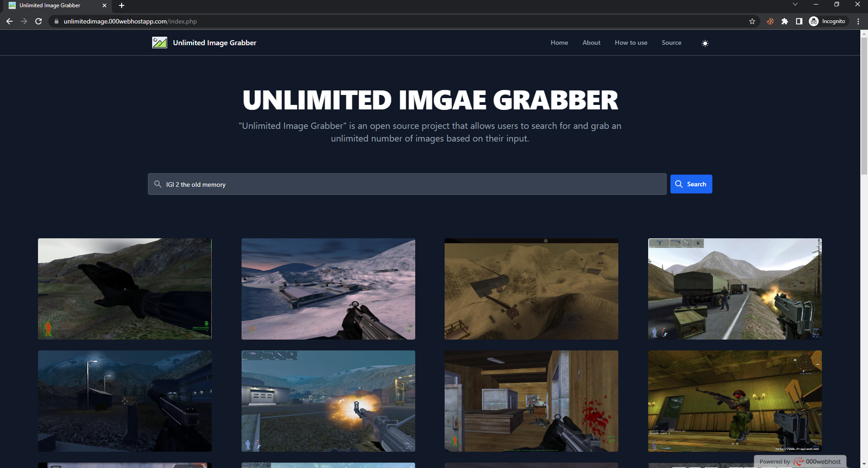Click the browser Back arrow

tap(9, 21)
